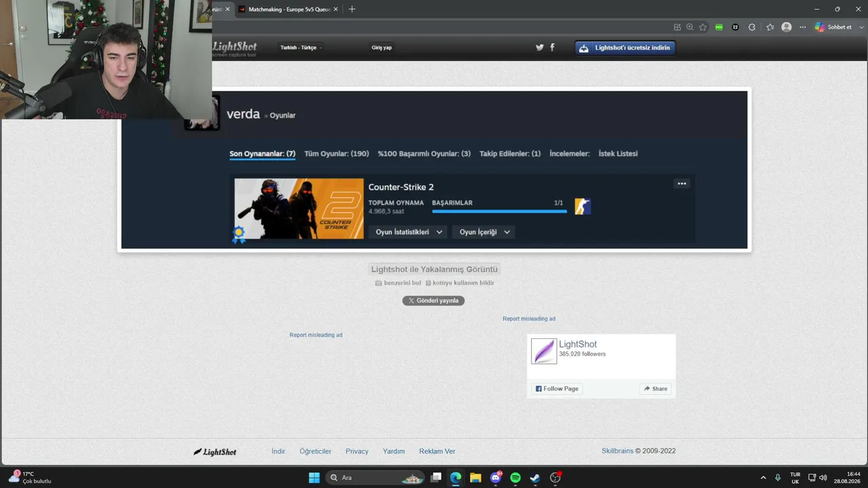Select the Takip Edilenler: (1) tab

tap(510, 154)
